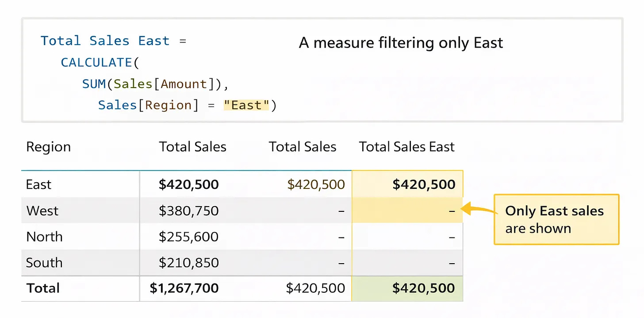Select the West row label
Image resolution: width=644 pixels, height=318 pixels.
[x=42, y=211]
